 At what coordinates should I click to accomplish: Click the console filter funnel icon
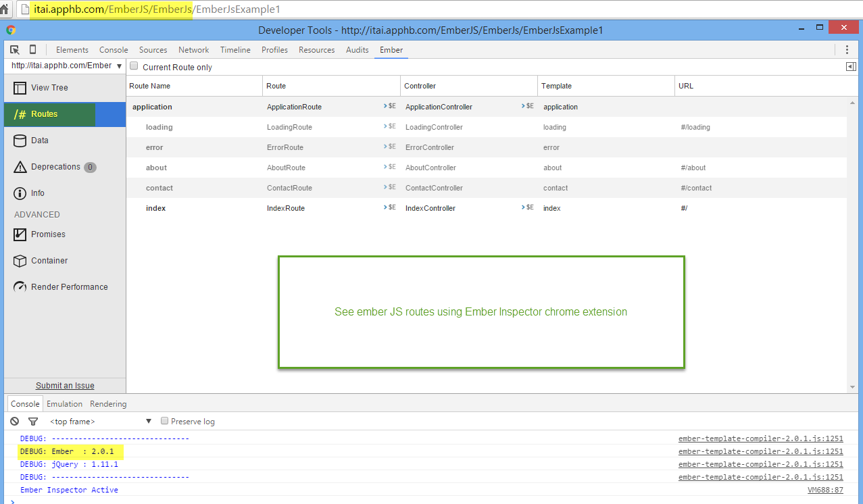[x=32, y=422]
